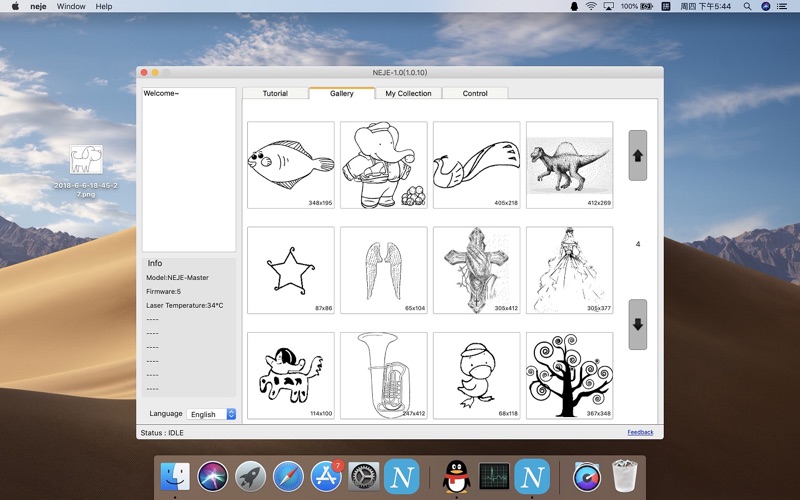Click the Feedback link
Screen dimensions: 800x500
pos(640,432)
